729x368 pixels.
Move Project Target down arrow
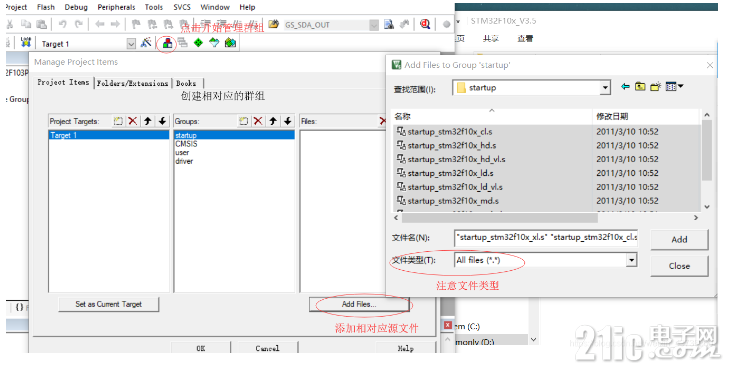pyautogui.click(x=162, y=121)
